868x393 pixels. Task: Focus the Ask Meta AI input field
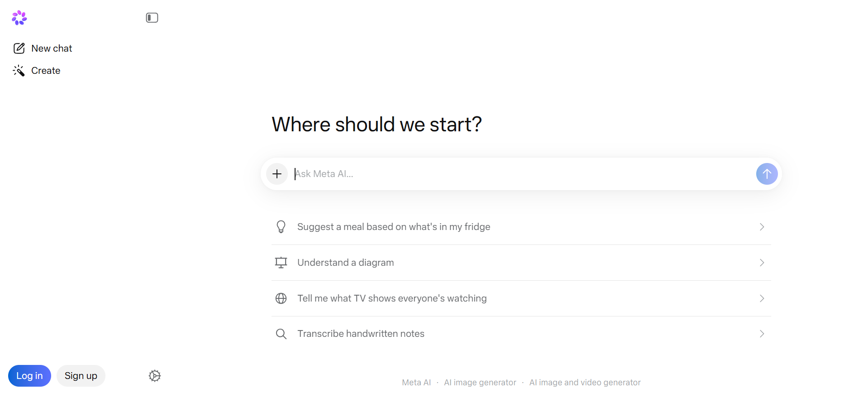tap(521, 174)
